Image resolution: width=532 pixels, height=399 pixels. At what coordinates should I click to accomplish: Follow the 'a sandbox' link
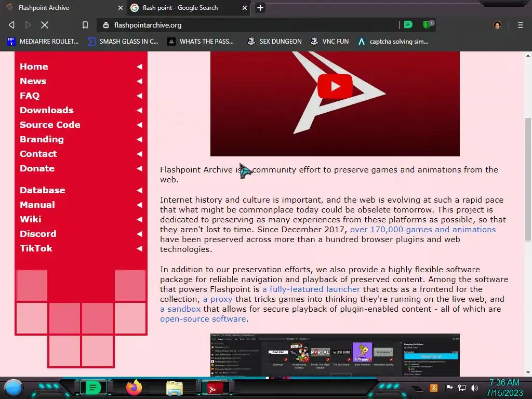(x=180, y=309)
